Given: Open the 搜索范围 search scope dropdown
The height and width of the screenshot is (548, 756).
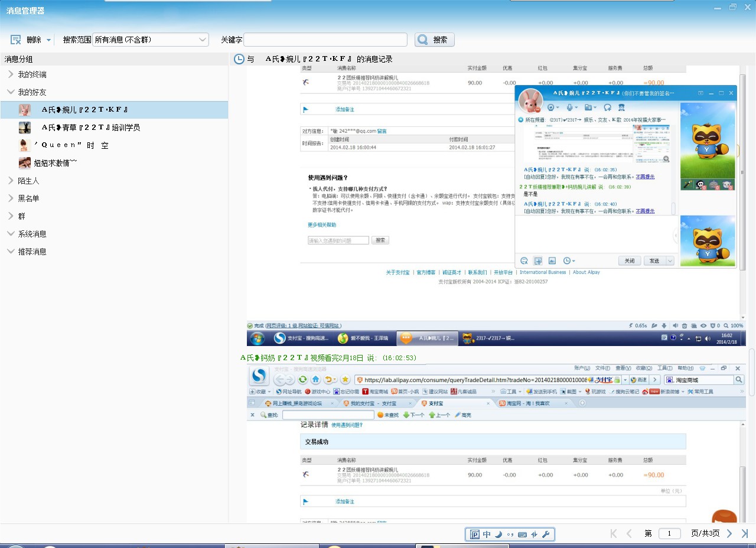Looking at the screenshot, I should (x=151, y=40).
